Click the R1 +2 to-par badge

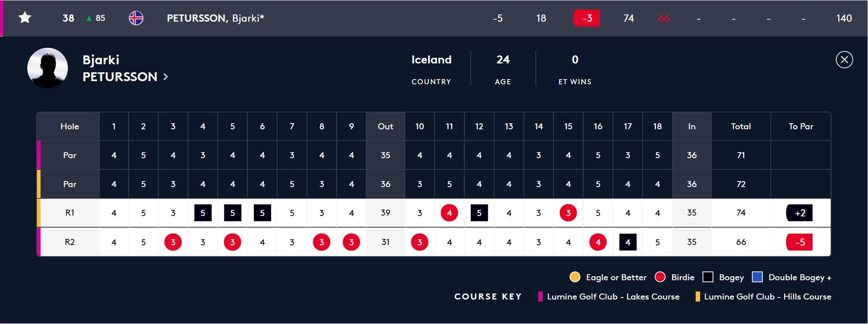tap(799, 213)
